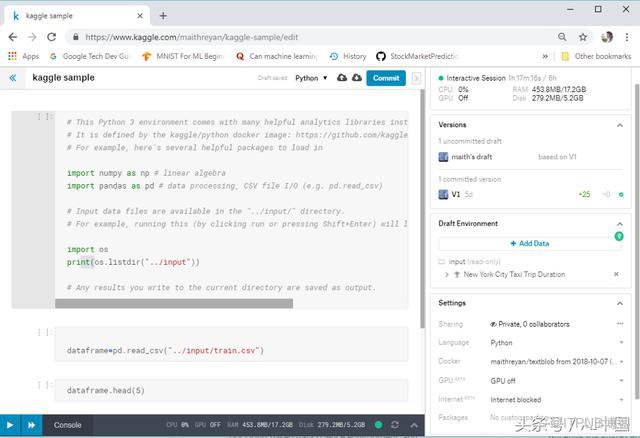The width and height of the screenshot is (640, 438).
Task: Collapse the Settings panel
Action: tap(620, 303)
